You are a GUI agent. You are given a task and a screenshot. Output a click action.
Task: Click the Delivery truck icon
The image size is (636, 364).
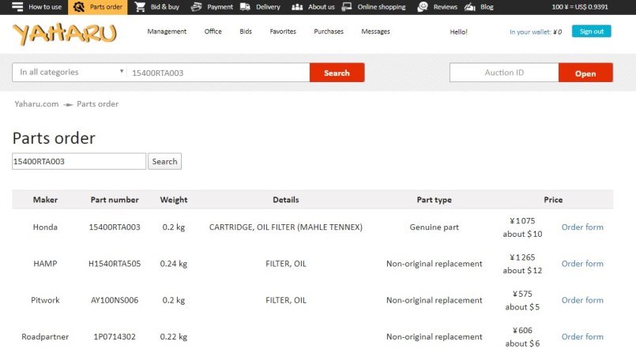pos(245,7)
